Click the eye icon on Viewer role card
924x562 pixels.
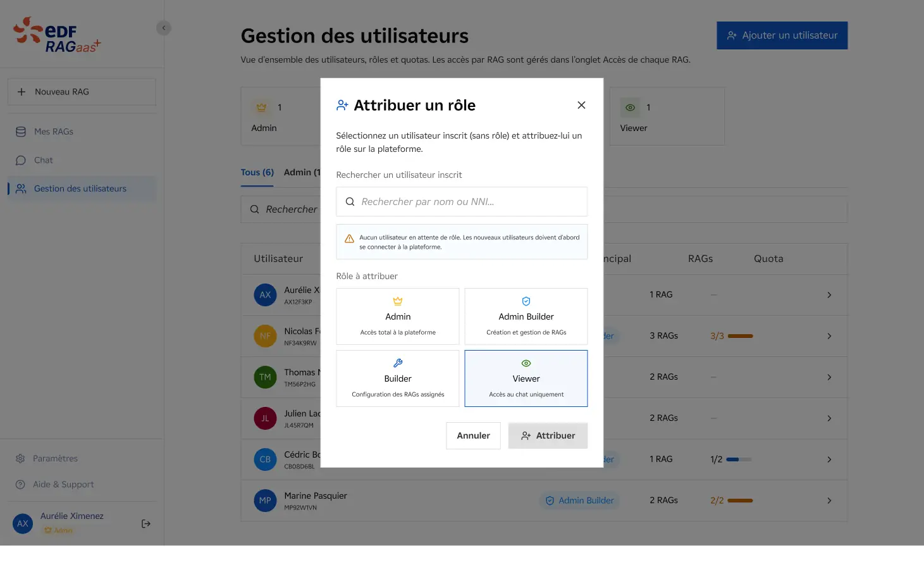click(x=526, y=363)
